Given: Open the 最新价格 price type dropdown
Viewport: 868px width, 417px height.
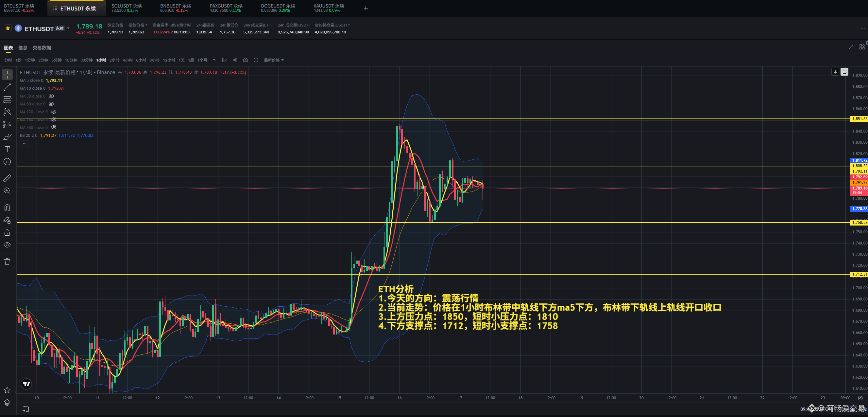Looking at the screenshot, I should click(x=274, y=60).
